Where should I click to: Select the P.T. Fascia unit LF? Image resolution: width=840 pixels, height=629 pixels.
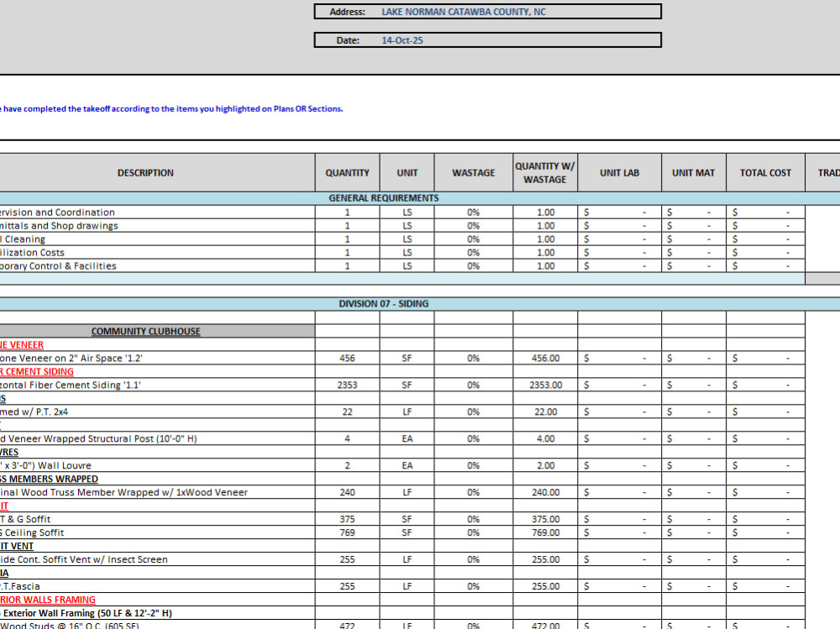[x=407, y=586]
